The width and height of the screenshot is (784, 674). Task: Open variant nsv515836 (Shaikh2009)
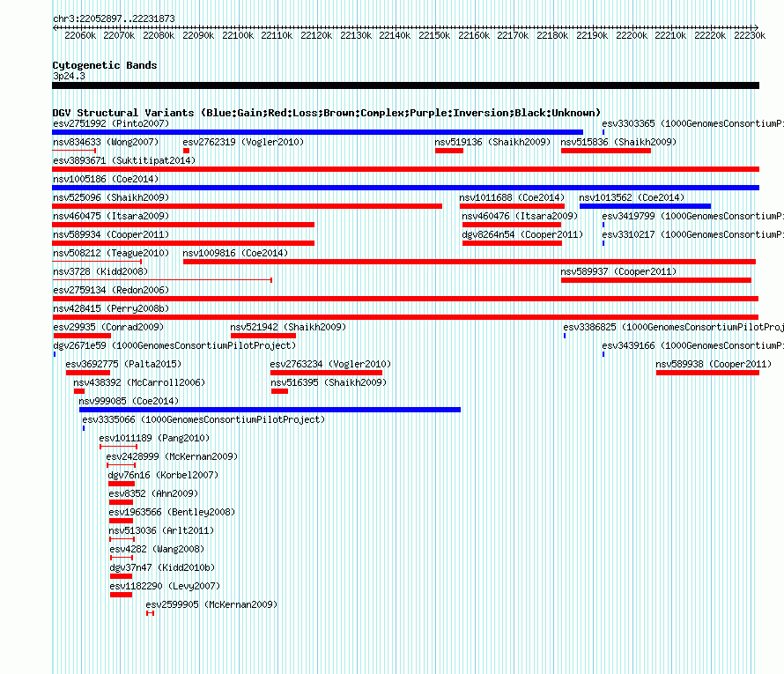point(618,142)
